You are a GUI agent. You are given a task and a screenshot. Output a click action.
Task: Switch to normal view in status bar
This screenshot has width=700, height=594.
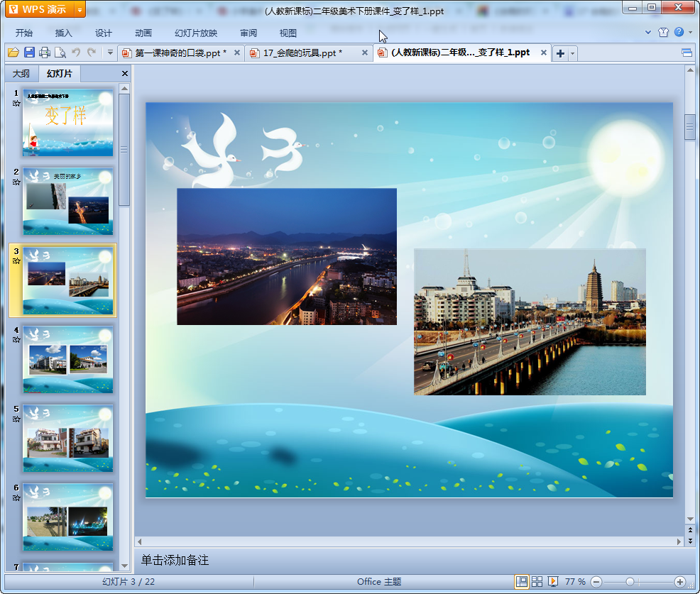point(522,581)
